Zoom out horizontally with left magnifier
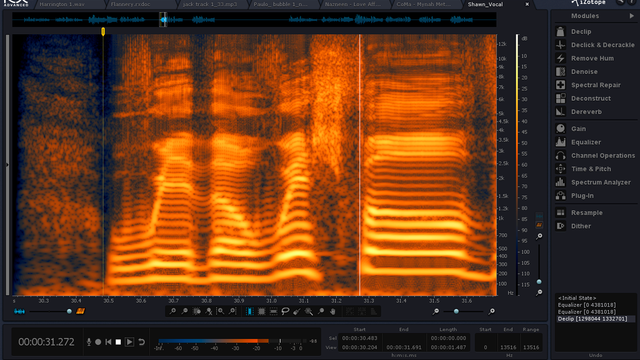Screen dimensions: 640x360 pos(436,311)
